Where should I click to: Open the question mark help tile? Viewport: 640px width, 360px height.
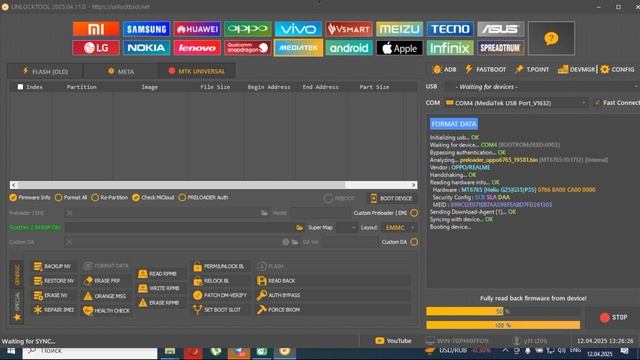[x=551, y=38]
